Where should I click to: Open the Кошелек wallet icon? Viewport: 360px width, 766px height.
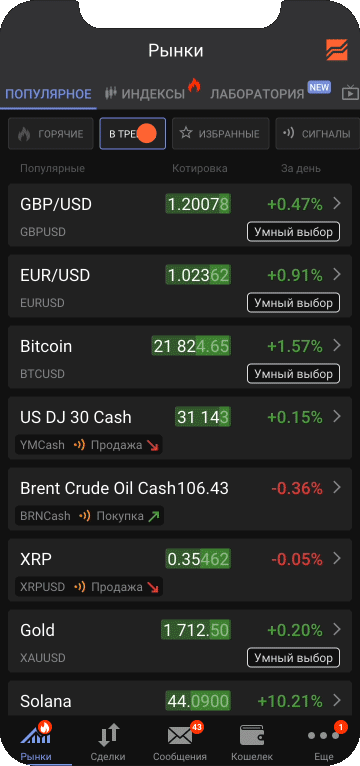[x=252, y=735]
